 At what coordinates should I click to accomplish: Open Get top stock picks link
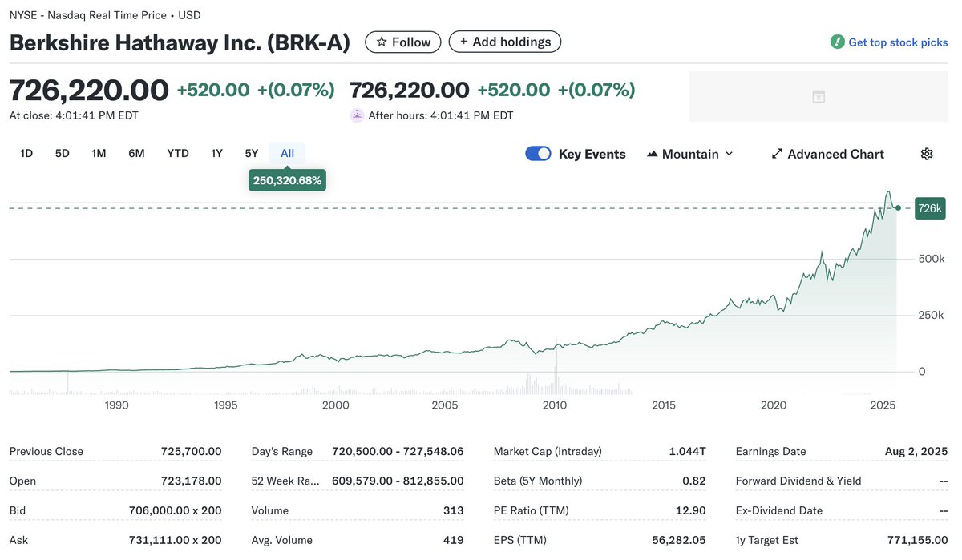(898, 42)
